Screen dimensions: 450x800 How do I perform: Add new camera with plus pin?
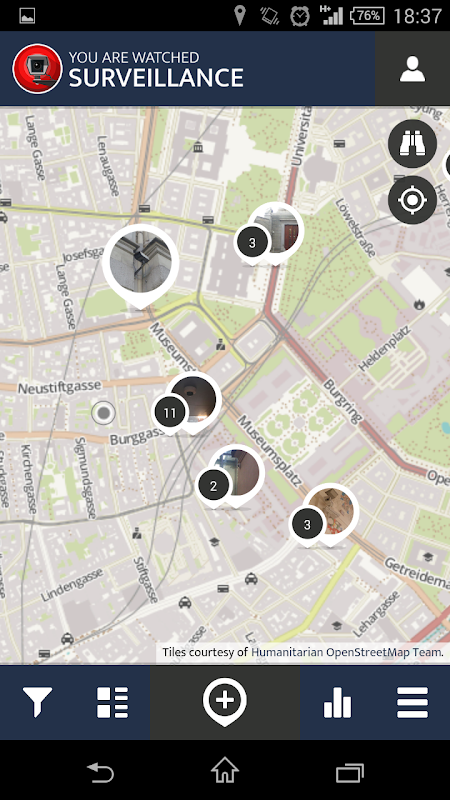click(x=224, y=702)
